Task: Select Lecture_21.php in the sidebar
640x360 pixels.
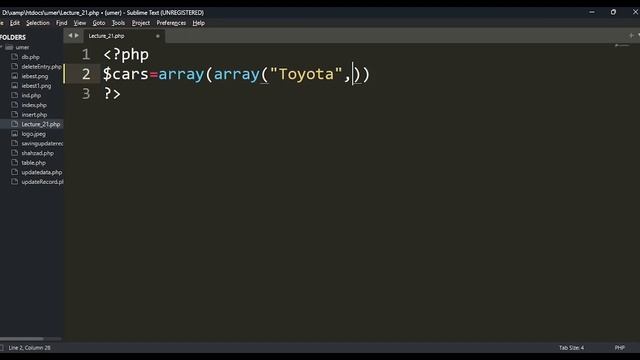Action: (x=41, y=124)
